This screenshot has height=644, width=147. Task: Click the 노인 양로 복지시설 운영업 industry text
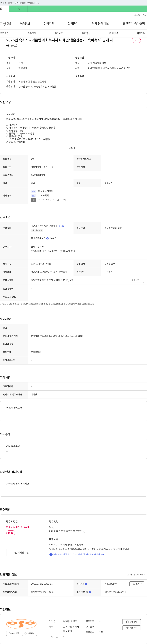[x=71, y=629]
